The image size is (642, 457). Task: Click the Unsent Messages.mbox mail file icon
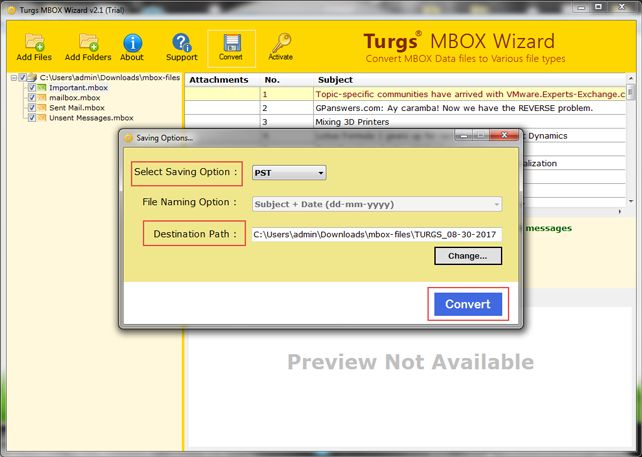point(42,118)
